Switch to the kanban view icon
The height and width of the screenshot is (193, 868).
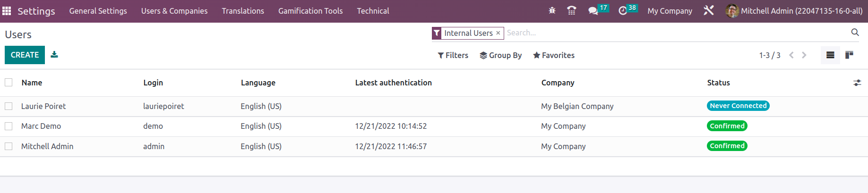(849, 55)
